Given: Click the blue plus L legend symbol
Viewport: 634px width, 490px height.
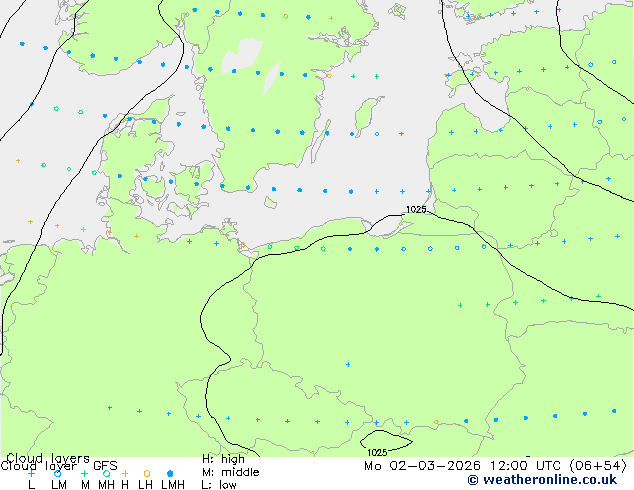Looking at the screenshot, I should click(x=31, y=473).
